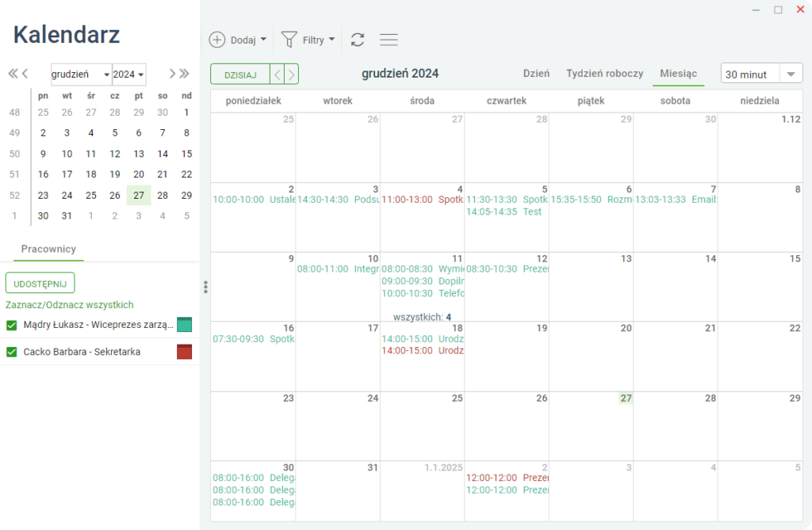Open the red 12:00-12:00 Prezen event
This screenshot has height=530, width=812.
tap(507, 477)
